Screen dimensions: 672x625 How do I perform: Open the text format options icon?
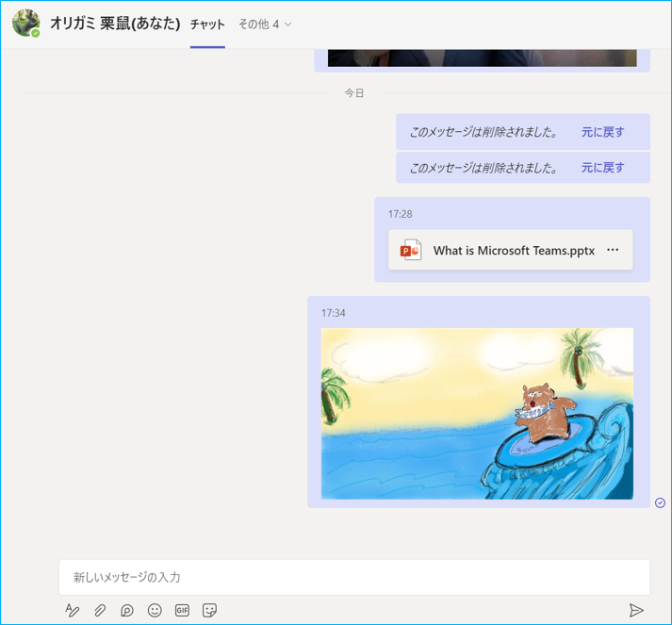pyautogui.click(x=73, y=611)
